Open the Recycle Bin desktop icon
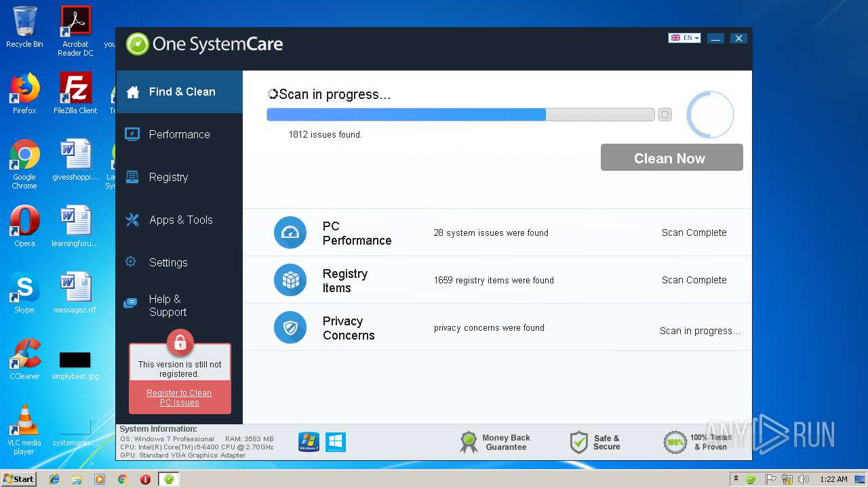The height and width of the screenshot is (488, 868). click(24, 27)
